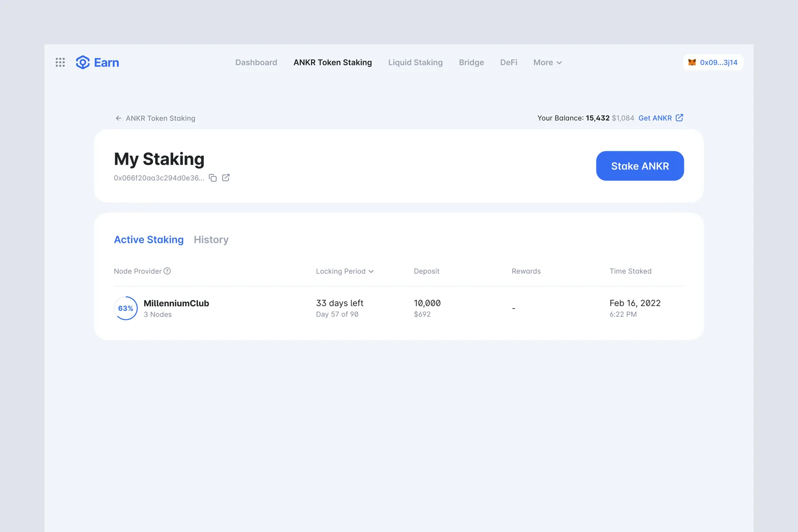Click the 3 Nodes label

pos(158,315)
